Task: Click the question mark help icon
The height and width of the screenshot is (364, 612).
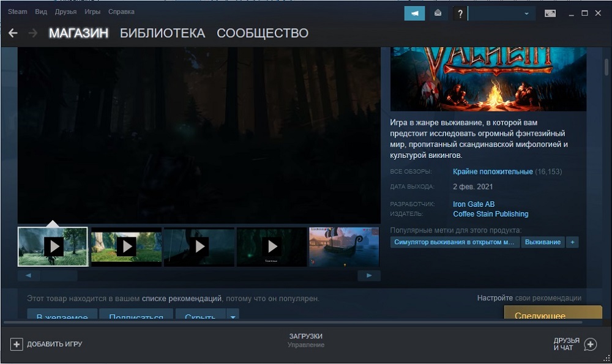Action: click(x=460, y=13)
